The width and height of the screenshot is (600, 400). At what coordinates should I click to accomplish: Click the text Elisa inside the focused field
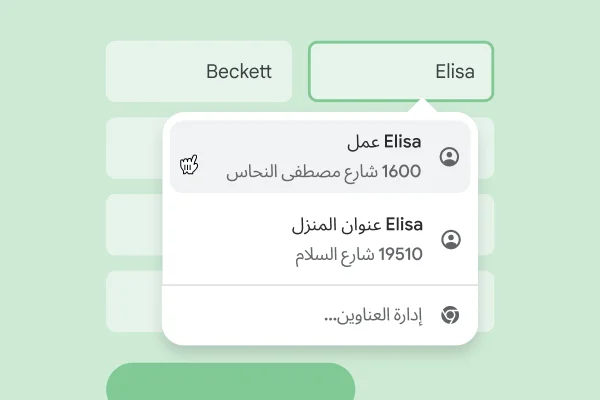pyautogui.click(x=455, y=71)
